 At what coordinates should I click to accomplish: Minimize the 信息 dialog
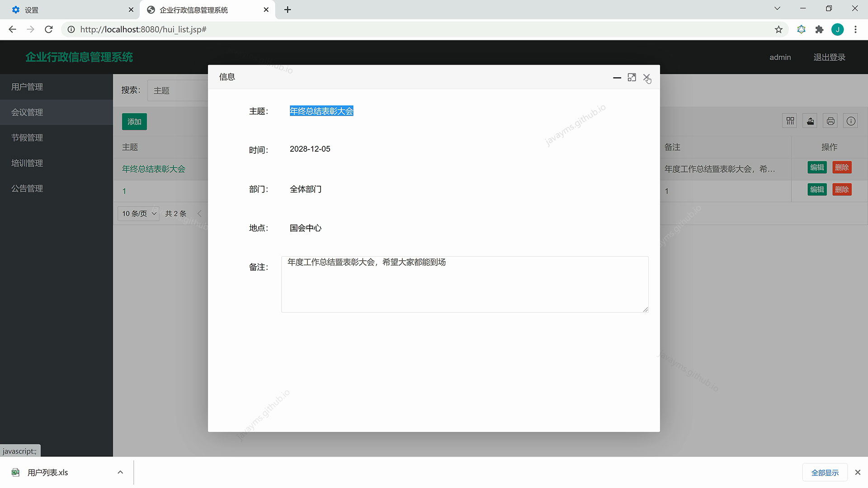click(617, 78)
